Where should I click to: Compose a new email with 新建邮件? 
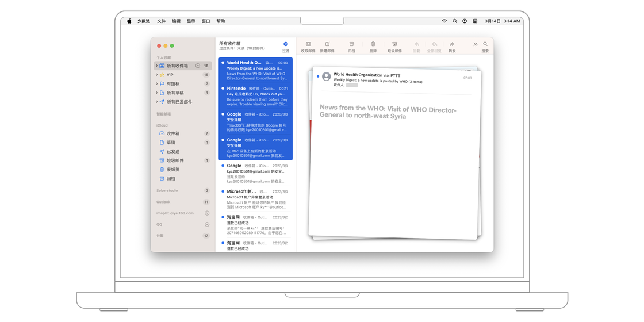327,44
